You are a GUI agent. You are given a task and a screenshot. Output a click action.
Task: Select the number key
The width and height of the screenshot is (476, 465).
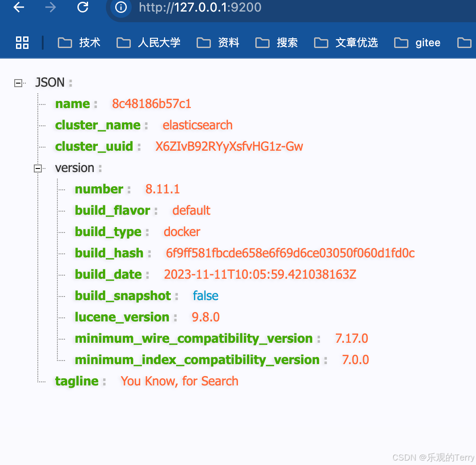99,189
